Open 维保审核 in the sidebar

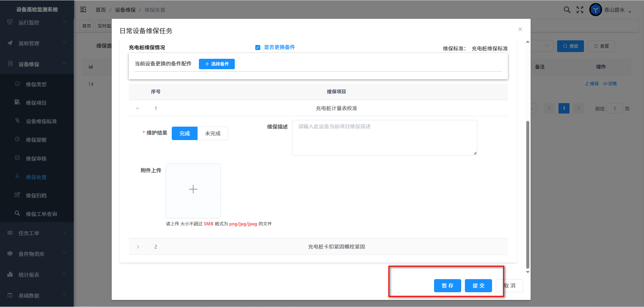[36, 159]
